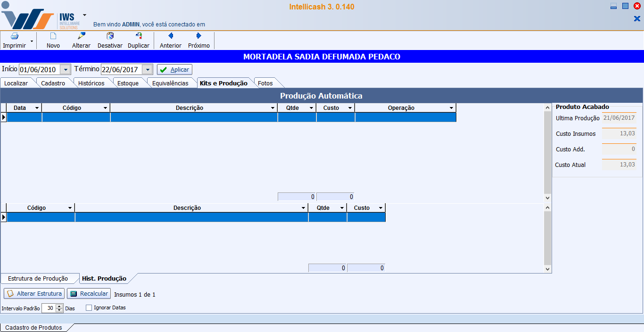The width and height of the screenshot is (644, 332).
Task: Create a new record with Novo
Action: click(x=53, y=41)
